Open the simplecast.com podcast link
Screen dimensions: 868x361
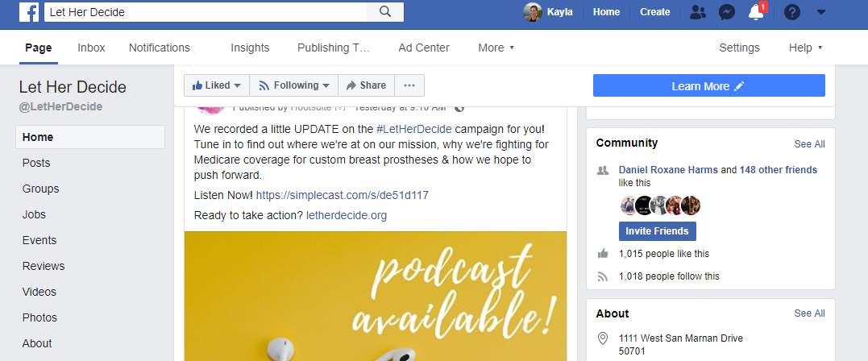[x=342, y=195]
